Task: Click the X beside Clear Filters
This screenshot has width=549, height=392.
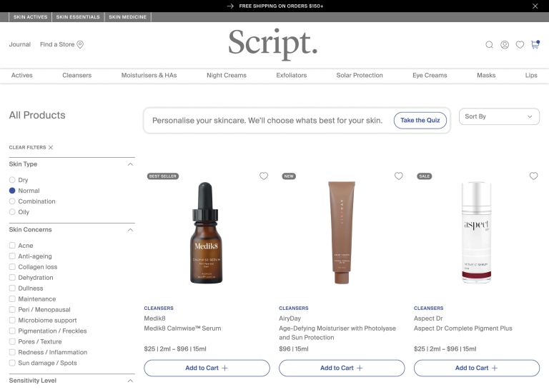Action: pos(51,148)
